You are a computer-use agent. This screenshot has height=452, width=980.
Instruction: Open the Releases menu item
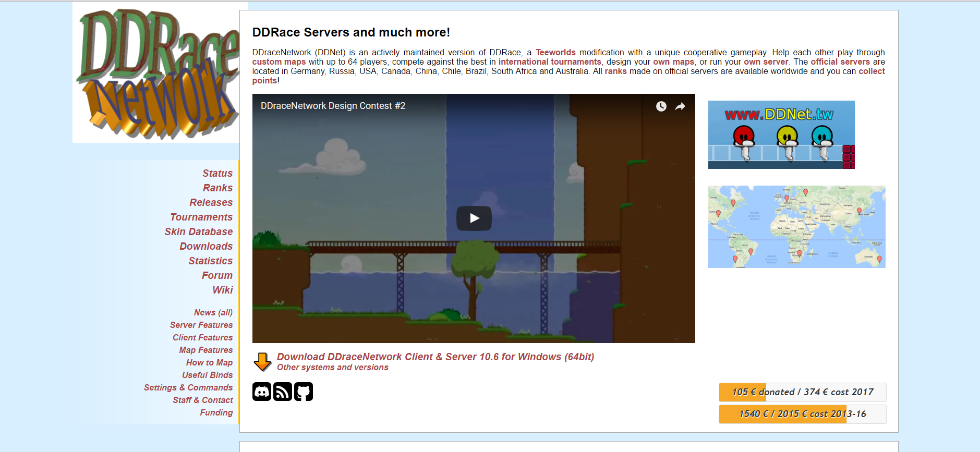211,202
